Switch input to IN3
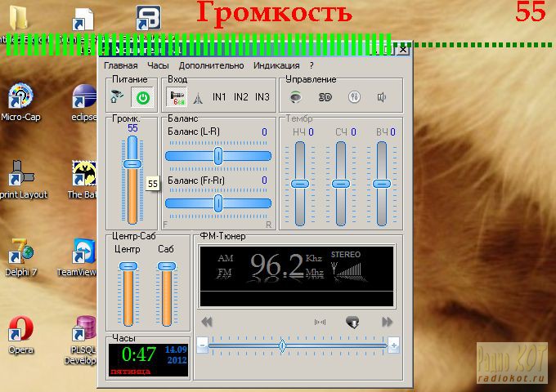 pos(262,97)
